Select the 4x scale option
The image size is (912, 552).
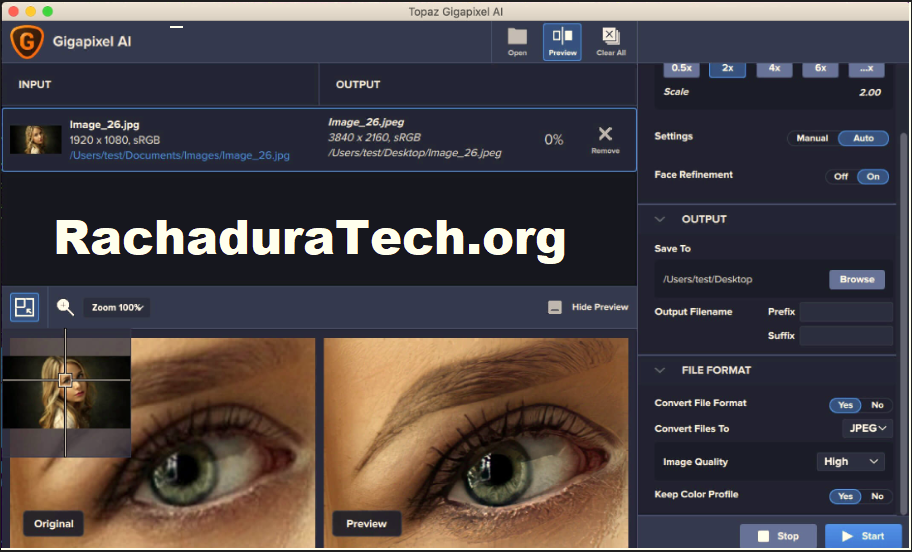(774, 68)
